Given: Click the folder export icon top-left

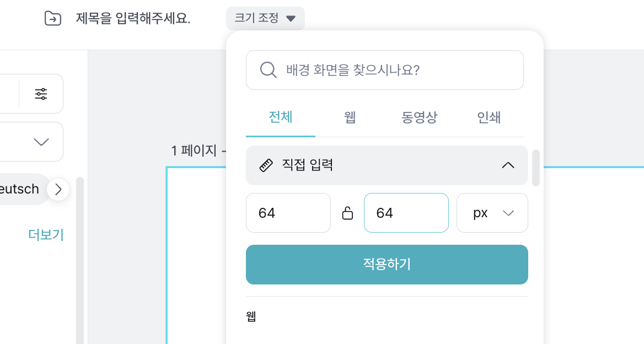Looking at the screenshot, I should tap(53, 18).
